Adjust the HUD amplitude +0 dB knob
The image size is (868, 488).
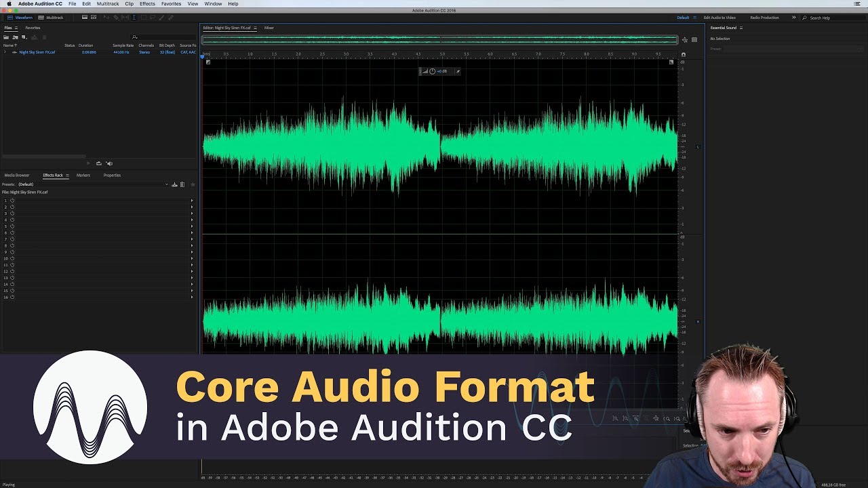coord(432,71)
